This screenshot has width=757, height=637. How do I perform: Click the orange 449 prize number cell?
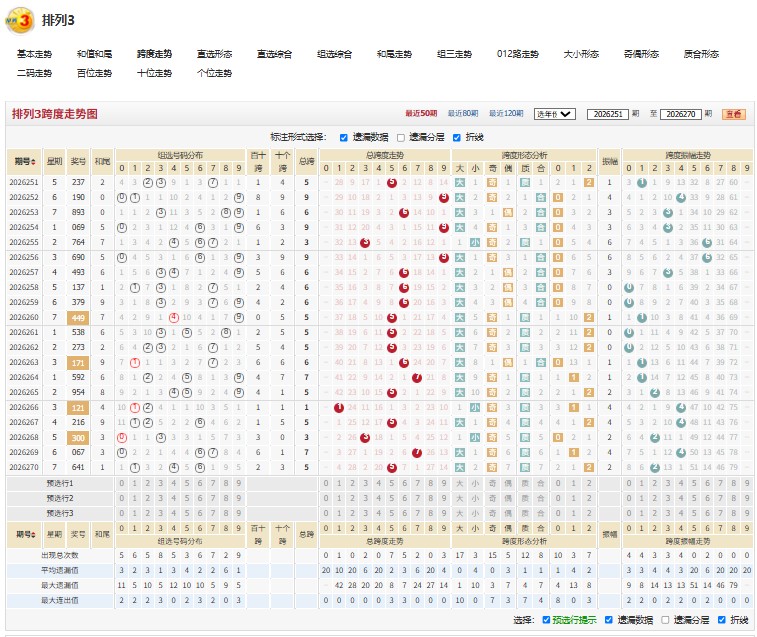(x=78, y=318)
